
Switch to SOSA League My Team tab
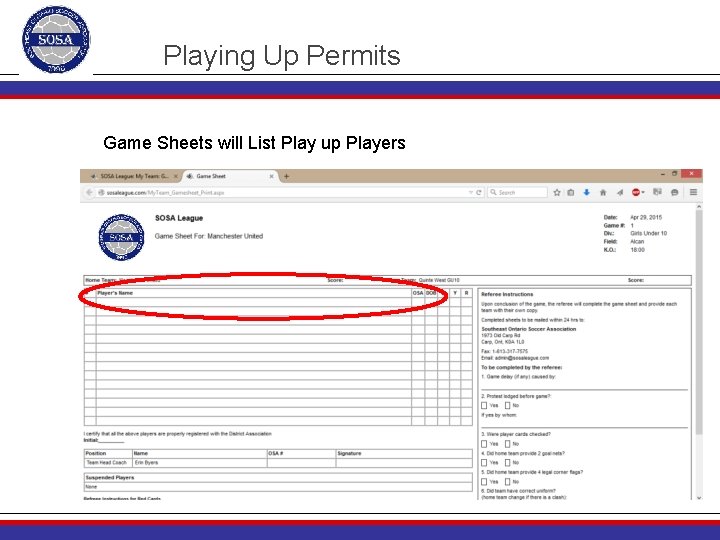[x=134, y=176]
